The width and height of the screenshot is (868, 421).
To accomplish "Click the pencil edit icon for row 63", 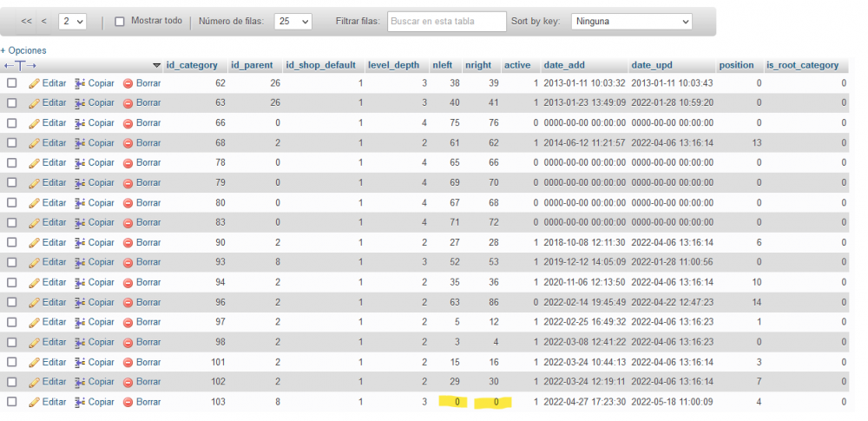I will [35, 103].
